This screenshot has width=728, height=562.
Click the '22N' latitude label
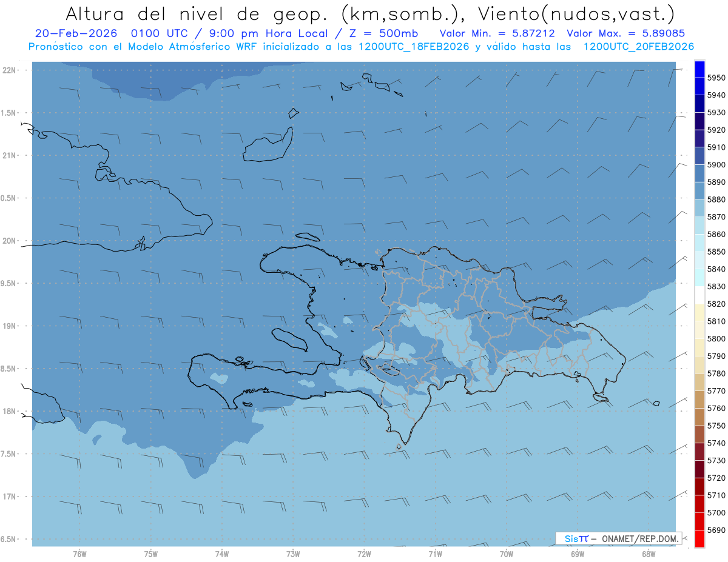click(9, 70)
